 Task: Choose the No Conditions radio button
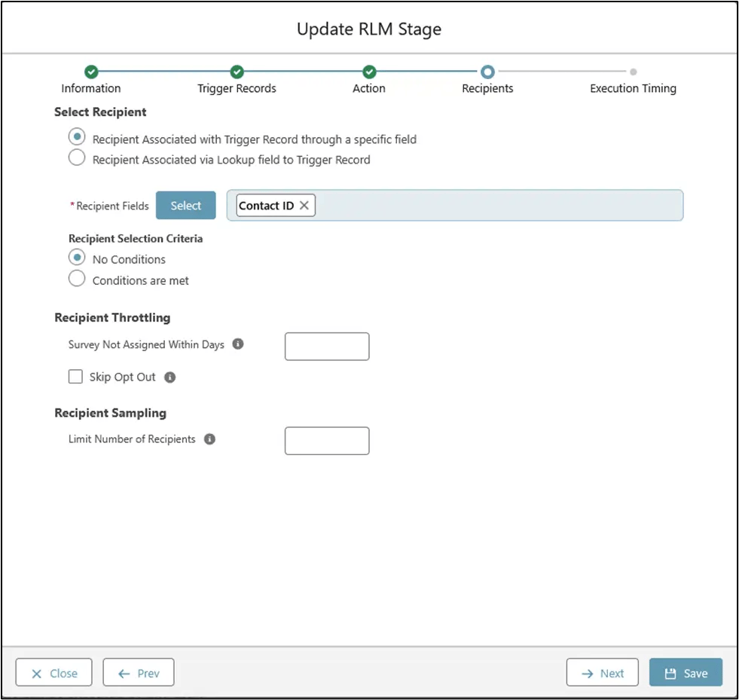coord(77,258)
